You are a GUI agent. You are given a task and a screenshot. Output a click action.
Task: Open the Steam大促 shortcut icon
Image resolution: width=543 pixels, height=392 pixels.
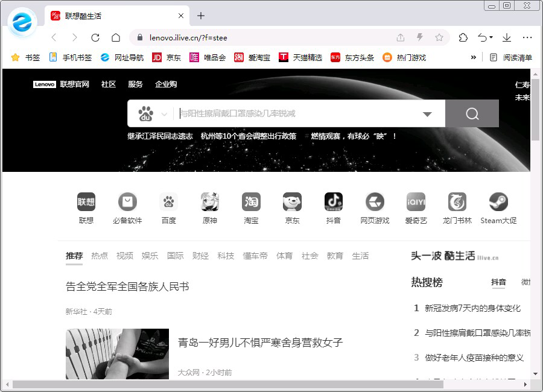tap(498, 201)
